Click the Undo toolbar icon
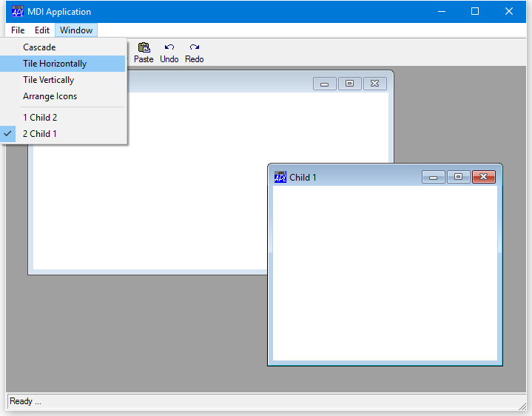Image resolution: width=532 pixels, height=416 pixels. pyautogui.click(x=169, y=48)
